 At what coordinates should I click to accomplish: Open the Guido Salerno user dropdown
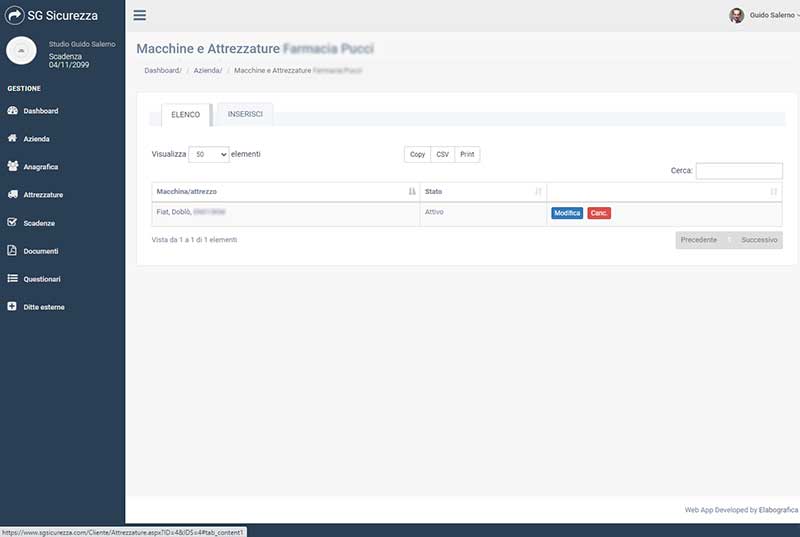tap(773, 15)
